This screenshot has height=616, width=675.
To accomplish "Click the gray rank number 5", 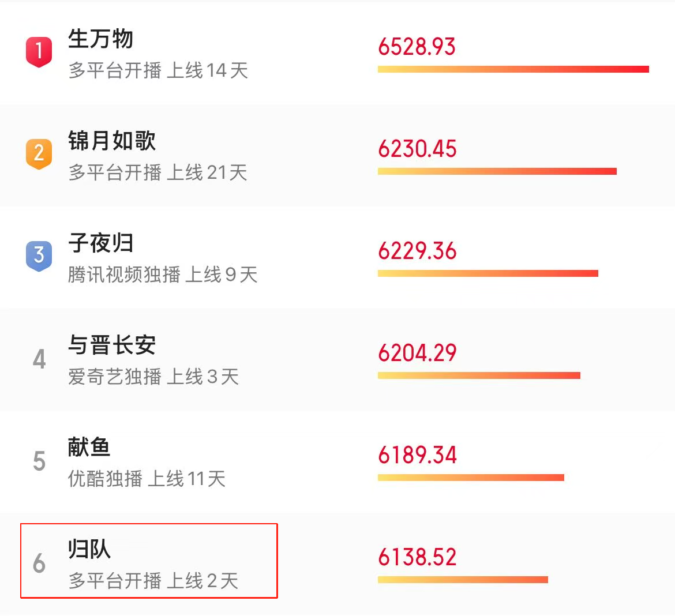I will 39,461.
